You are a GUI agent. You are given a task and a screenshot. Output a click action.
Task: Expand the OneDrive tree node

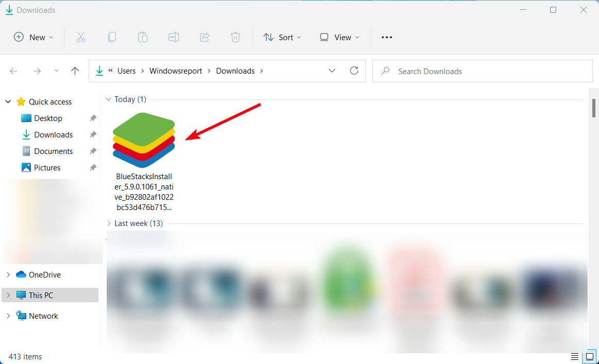(x=8, y=275)
